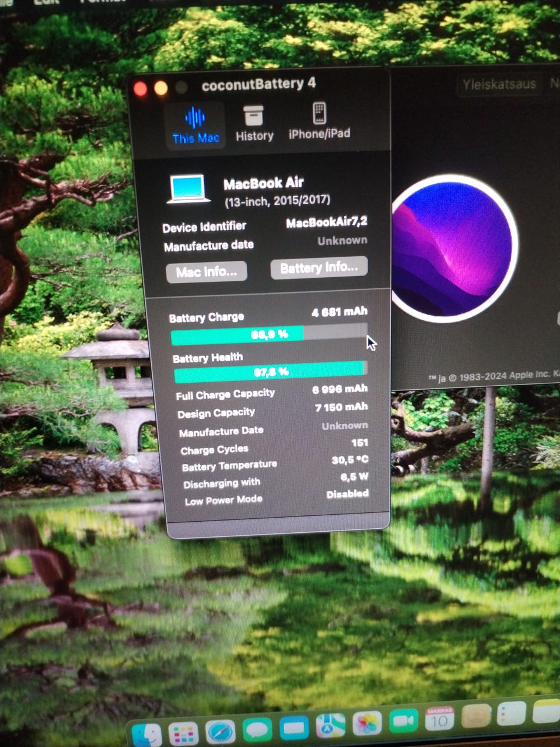Open Calendar from the Dock
The height and width of the screenshot is (747, 560).
pos(440,718)
